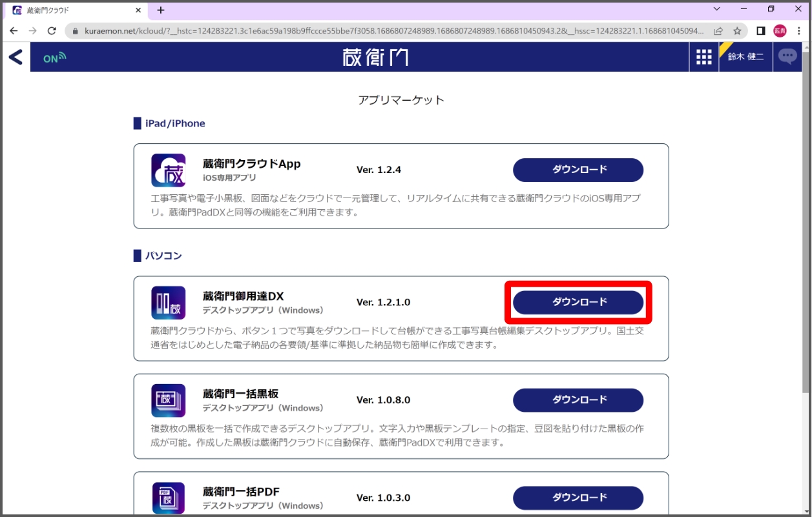The width and height of the screenshot is (812, 517).
Task: Click the Chrome profile avatar
Action: point(780,30)
